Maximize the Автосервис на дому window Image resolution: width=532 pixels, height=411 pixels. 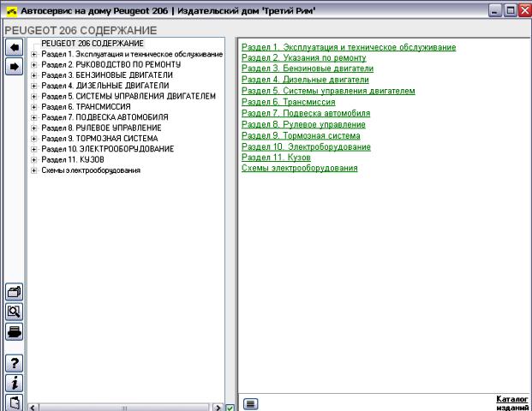pyautogui.click(x=511, y=11)
